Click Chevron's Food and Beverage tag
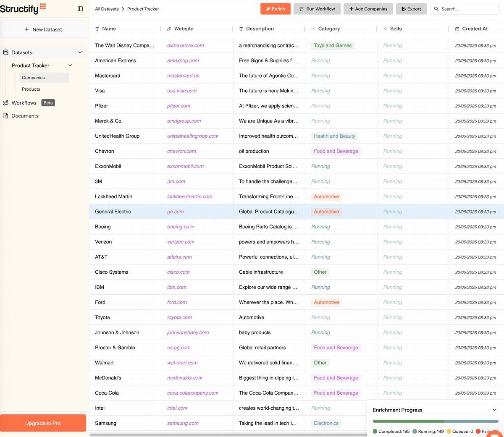Viewport: 504px width, 437px height. click(336, 151)
